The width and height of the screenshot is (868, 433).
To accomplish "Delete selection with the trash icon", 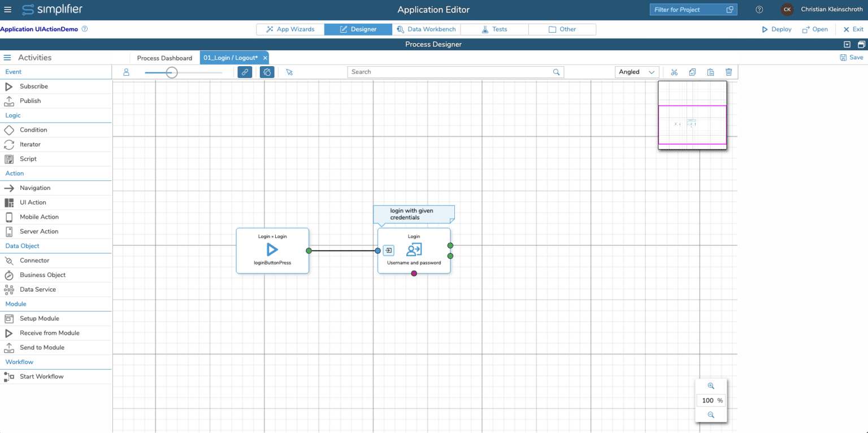I will click(728, 72).
